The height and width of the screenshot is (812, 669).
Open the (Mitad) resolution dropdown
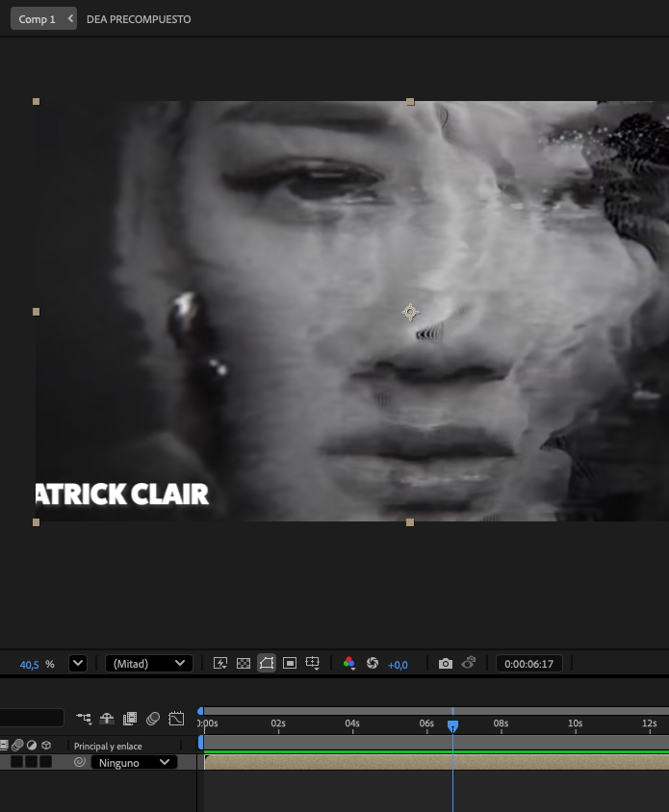pyautogui.click(x=149, y=664)
